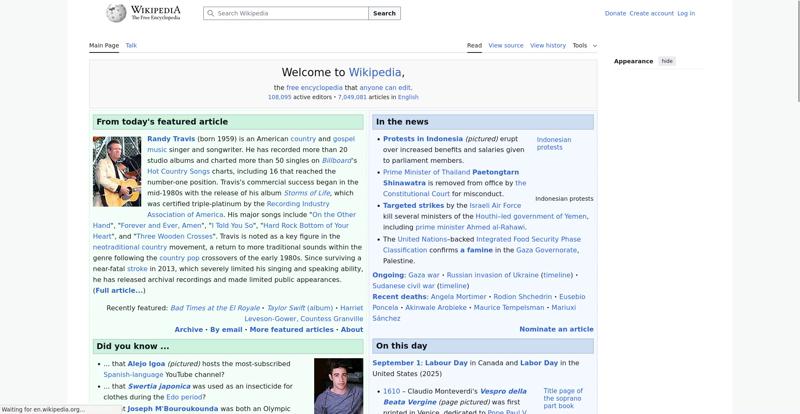Screen dimensions: 800x414
Task: Open the a famine link
Action: [477, 250]
